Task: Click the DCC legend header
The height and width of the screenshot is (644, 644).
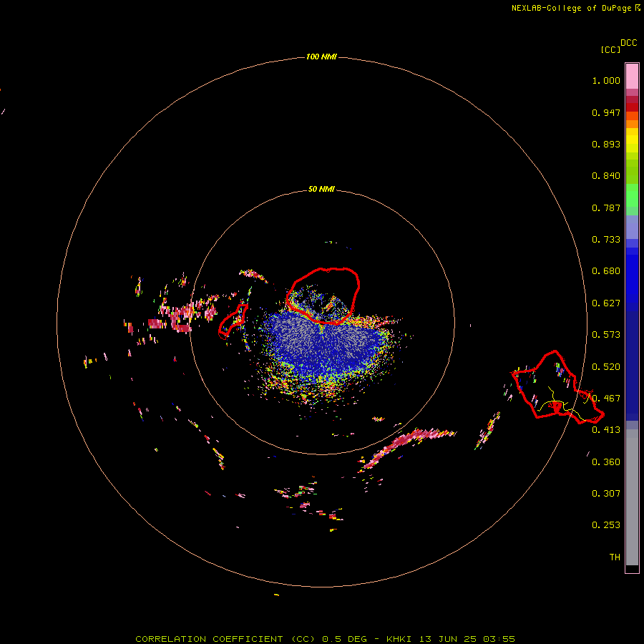Action: [629, 43]
